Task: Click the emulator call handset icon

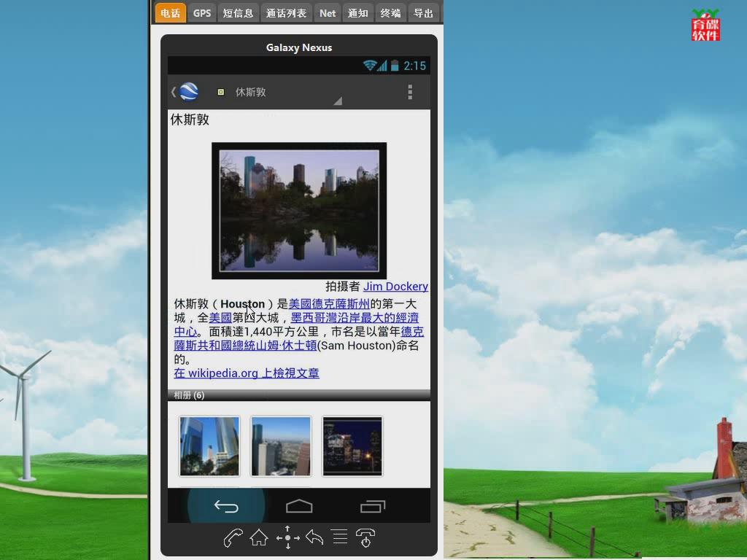Action: (x=233, y=538)
